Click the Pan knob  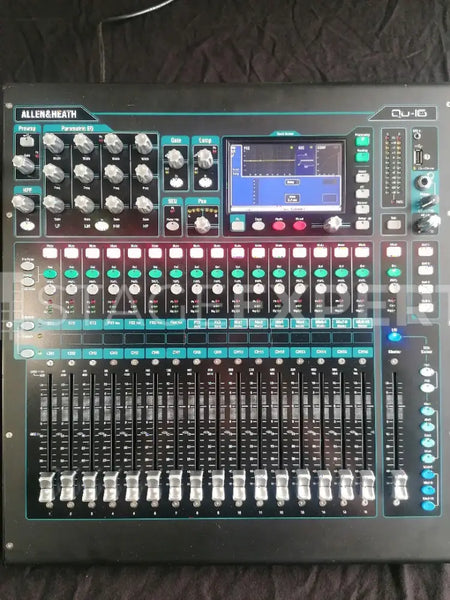pos(202,225)
